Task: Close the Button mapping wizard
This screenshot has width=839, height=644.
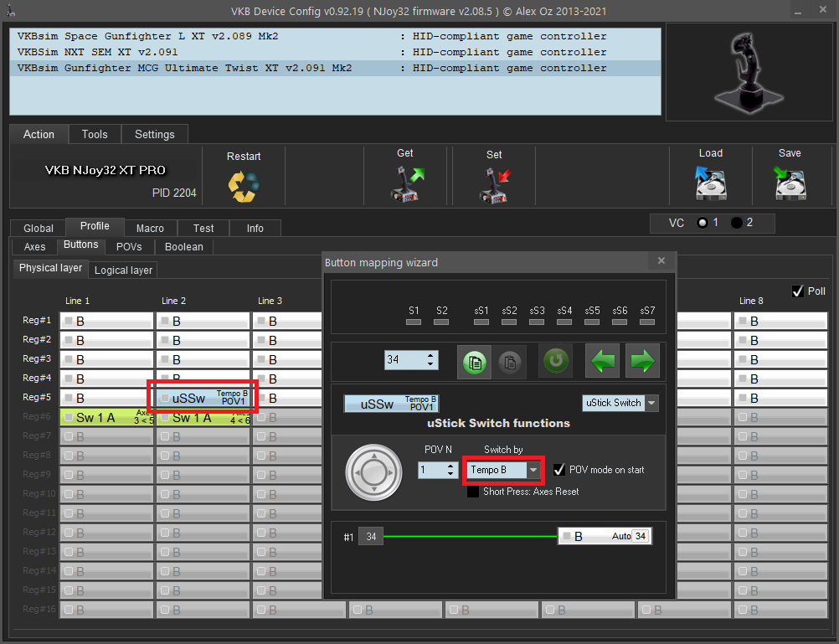Action: click(x=661, y=260)
